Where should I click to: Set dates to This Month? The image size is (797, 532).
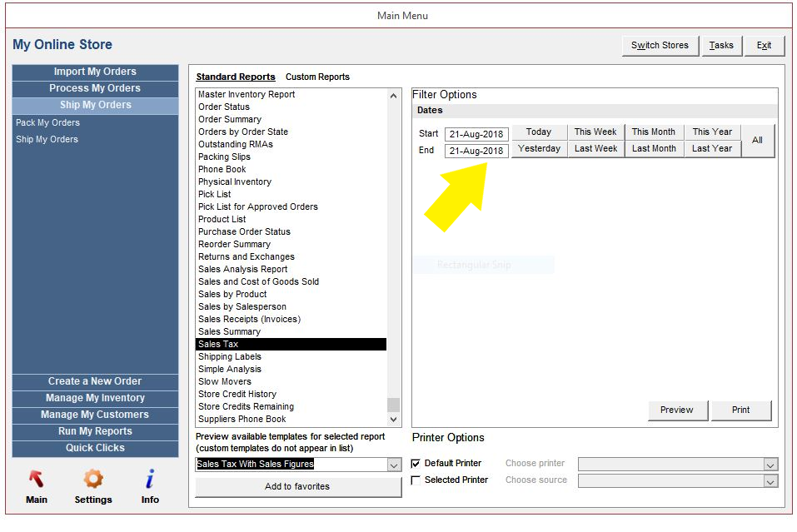[654, 132]
